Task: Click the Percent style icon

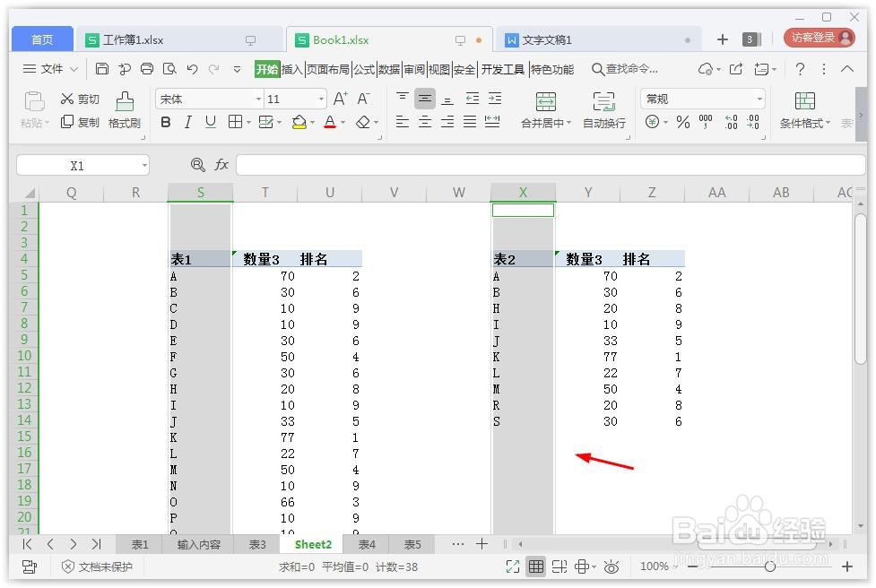Action: point(682,123)
